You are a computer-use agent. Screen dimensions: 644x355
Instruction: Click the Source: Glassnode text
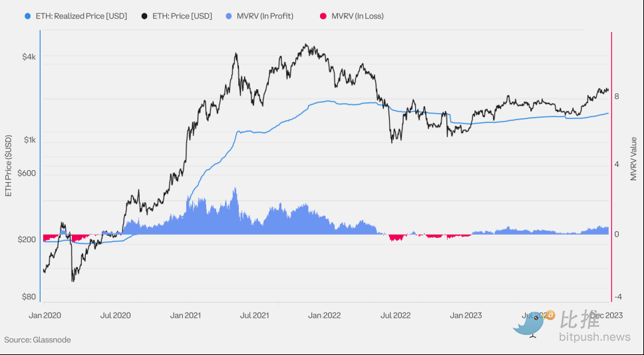point(37,340)
